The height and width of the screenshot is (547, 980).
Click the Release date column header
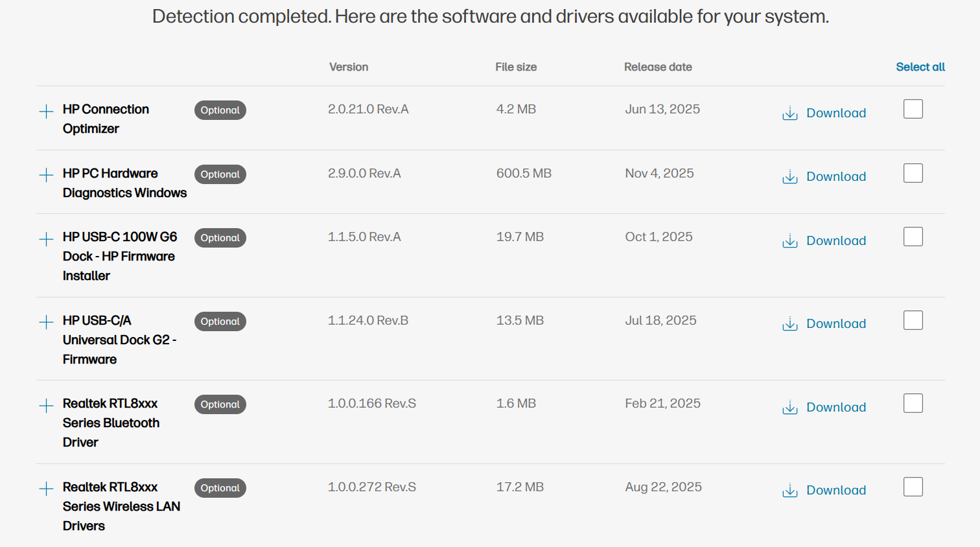[658, 67]
